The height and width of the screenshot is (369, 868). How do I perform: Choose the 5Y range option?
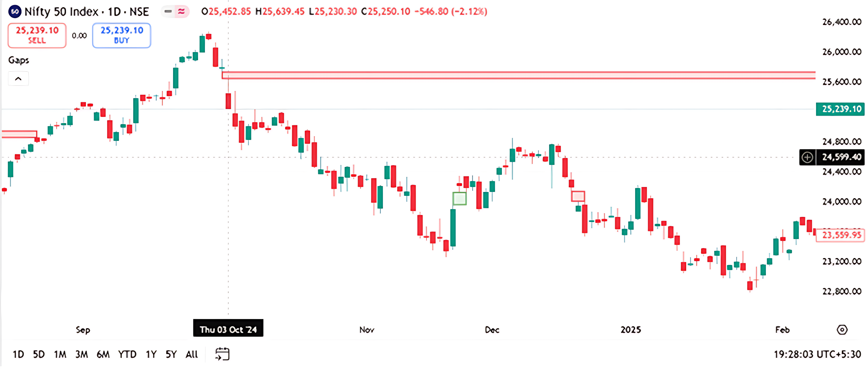coord(171,354)
